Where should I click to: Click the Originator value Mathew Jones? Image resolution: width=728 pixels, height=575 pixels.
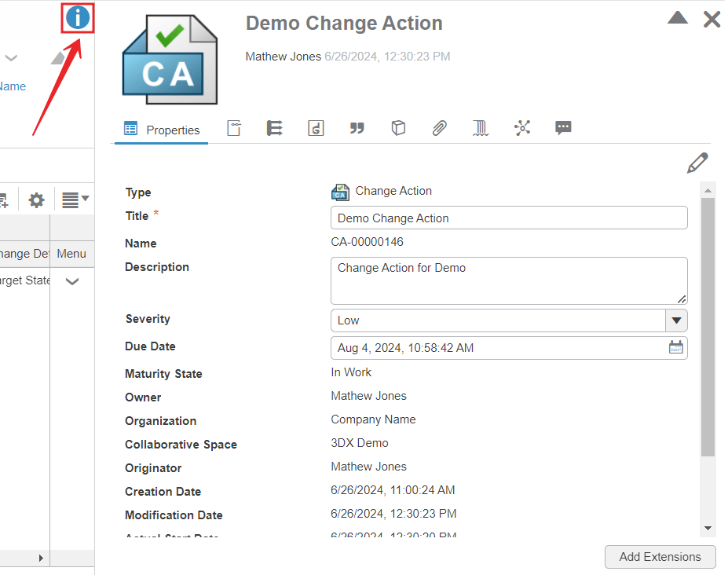pos(368,467)
